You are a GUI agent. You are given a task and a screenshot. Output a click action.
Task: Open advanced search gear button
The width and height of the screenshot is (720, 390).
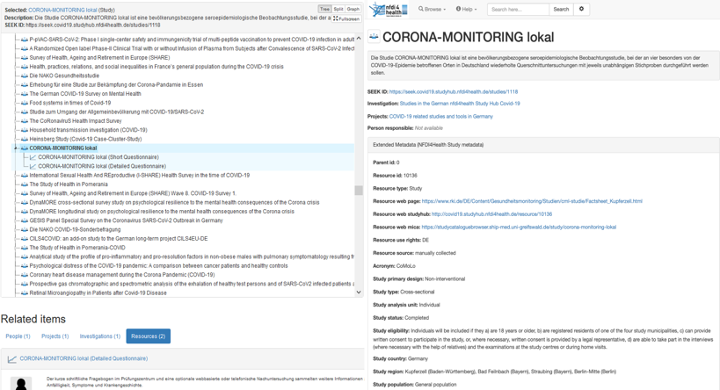pos(581,9)
